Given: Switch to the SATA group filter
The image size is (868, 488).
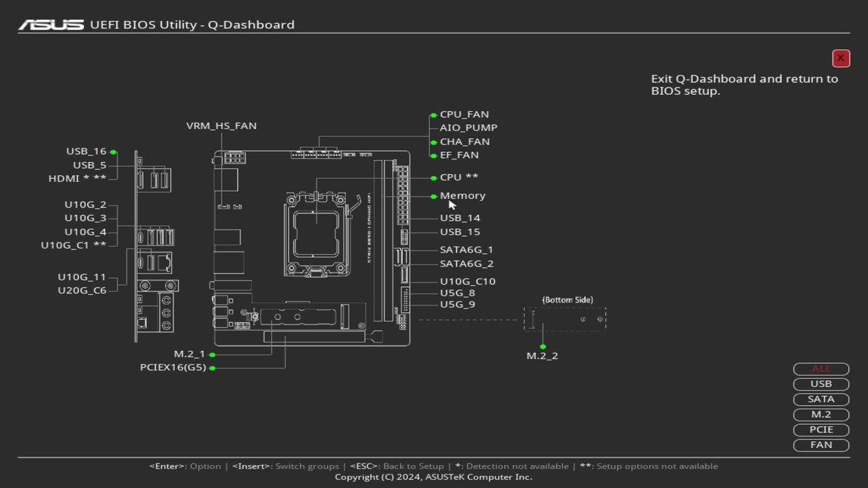Looking at the screenshot, I should (x=821, y=399).
